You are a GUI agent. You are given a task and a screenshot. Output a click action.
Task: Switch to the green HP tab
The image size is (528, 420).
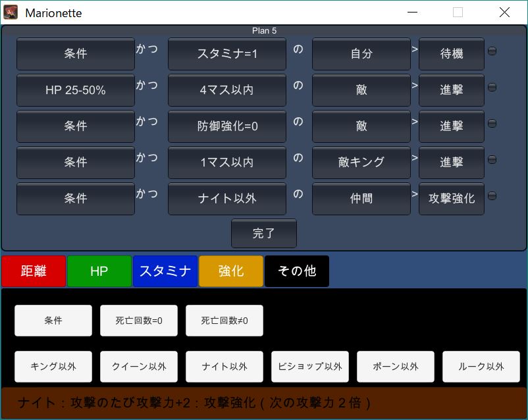click(x=99, y=271)
